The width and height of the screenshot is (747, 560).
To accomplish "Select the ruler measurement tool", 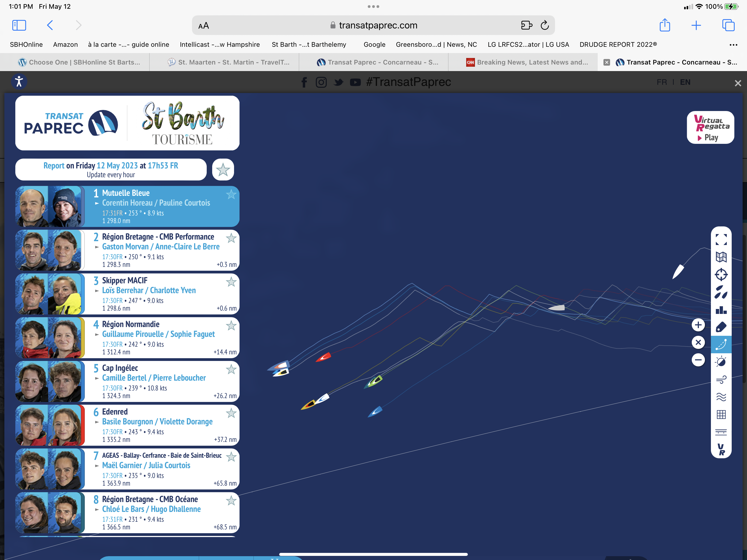I will click(x=721, y=432).
